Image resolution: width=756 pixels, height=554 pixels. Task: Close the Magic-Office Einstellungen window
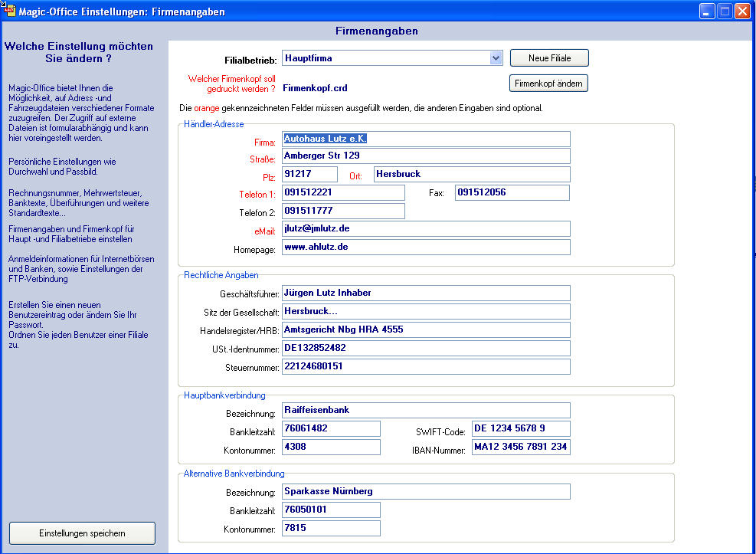[x=742, y=11]
